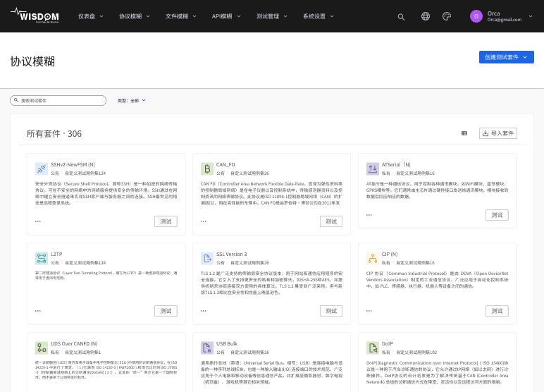Open the API模糊 menu
Image resolution: width=544 pixels, height=392 pixels.
coord(226,16)
